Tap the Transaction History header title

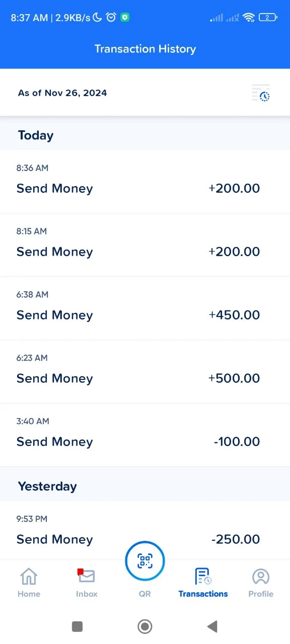[x=145, y=49]
